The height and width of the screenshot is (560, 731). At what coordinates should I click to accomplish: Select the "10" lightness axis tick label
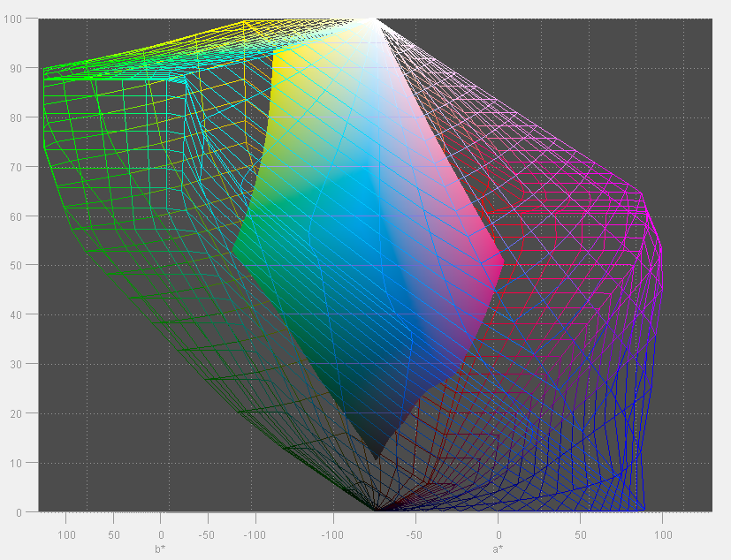point(16,463)
